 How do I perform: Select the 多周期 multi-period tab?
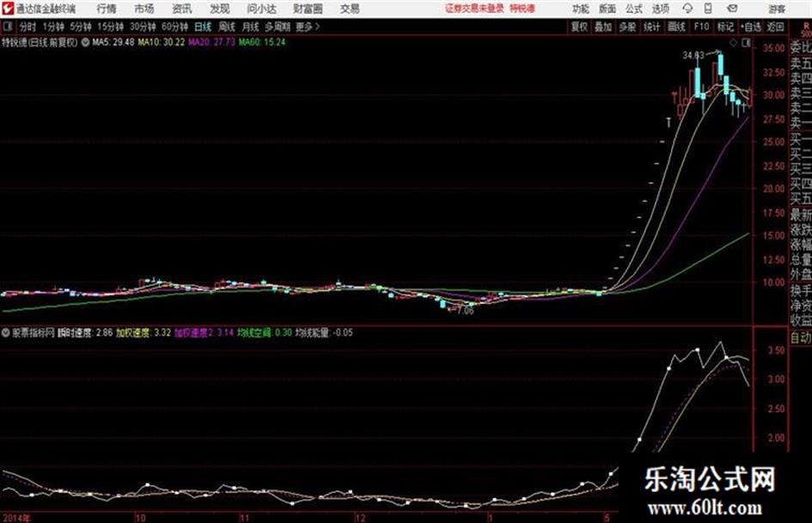click(x=278, y=27)
